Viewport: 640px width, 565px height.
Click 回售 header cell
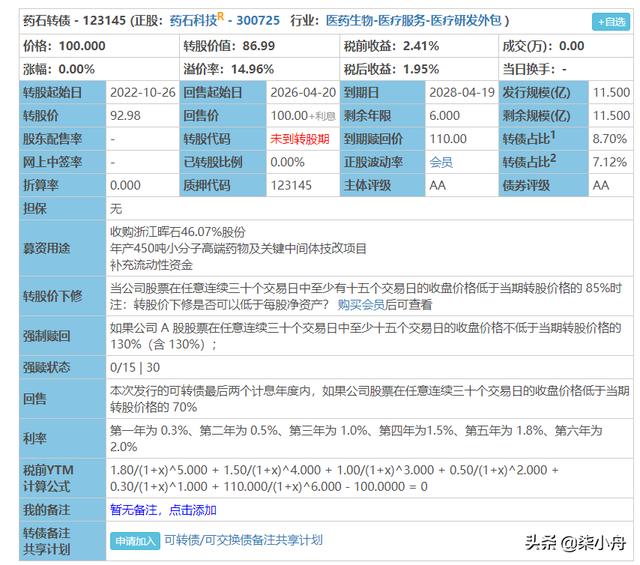pyautogui.click(x=62, y=398)
